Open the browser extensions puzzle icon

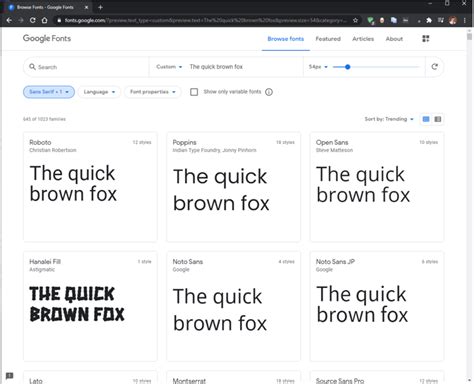[x=429, y=20]
